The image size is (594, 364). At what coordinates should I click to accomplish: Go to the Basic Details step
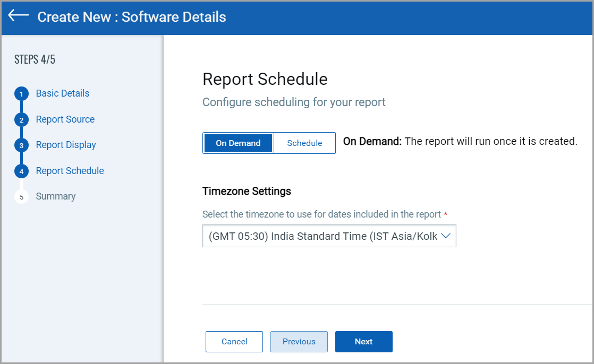pyautogui.click(x=63, y=93)
